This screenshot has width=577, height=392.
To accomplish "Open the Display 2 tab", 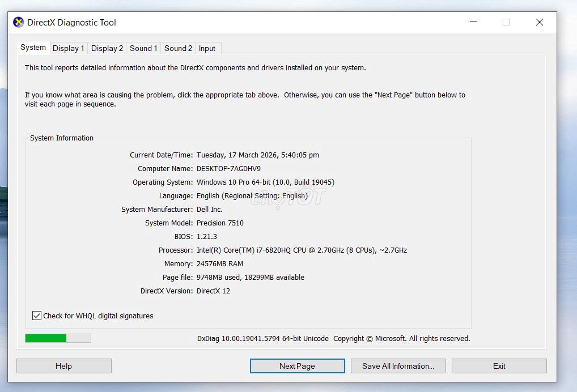I will pyautogui.click(x=107, y=49).
